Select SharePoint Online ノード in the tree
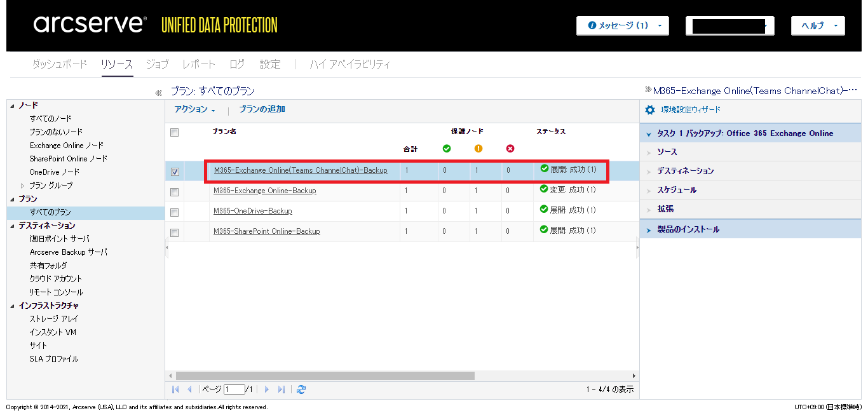Screen dimensions: 868x413 (69, 159)
